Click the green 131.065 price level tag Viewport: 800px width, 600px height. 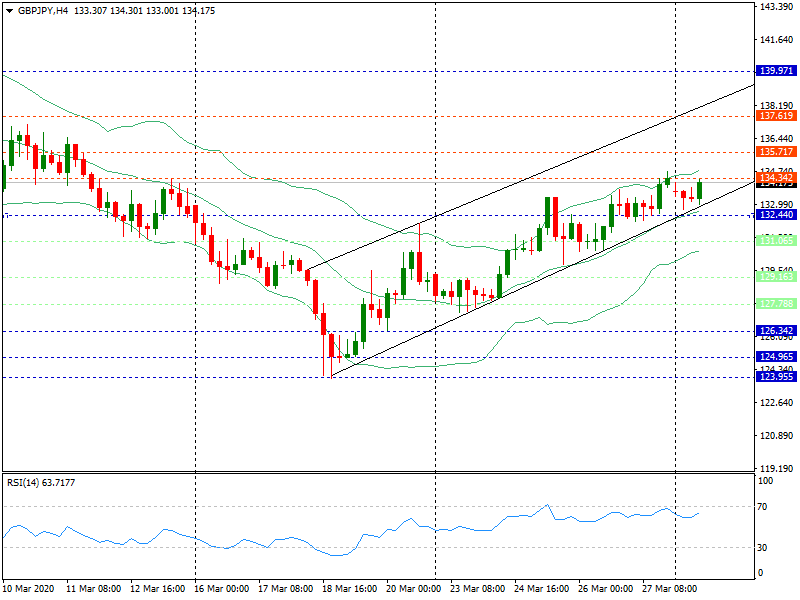click(776, 241)
